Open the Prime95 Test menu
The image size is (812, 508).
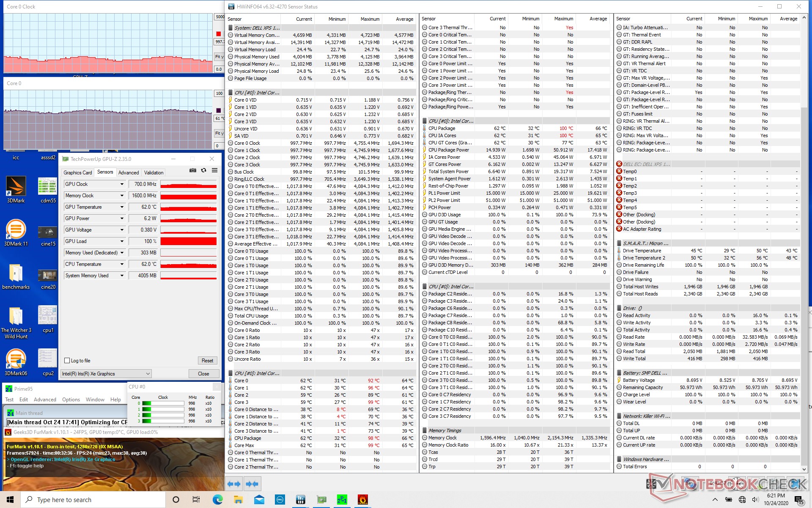tap(9, 400)
